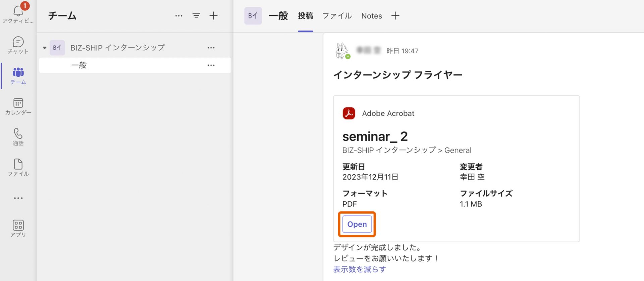This screenshot has height=281, width=644.
Task: Switch to the Notes tab
Action: tap(371, 16)
